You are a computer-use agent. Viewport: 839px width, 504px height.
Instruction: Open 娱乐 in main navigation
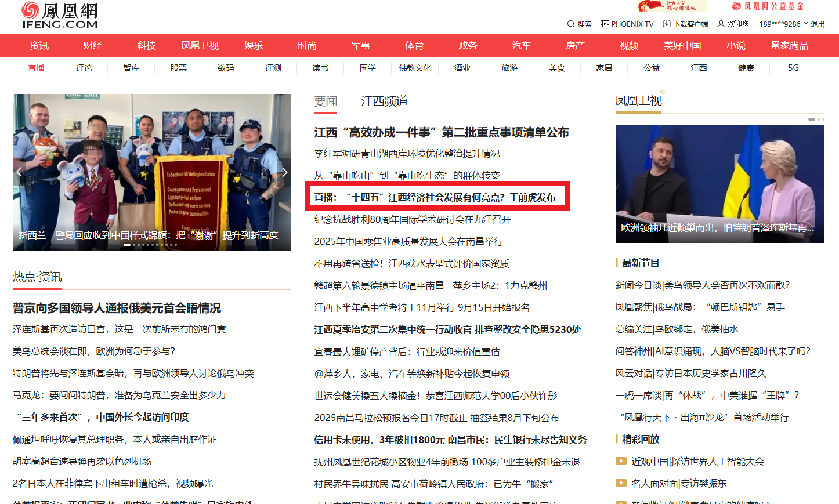pyautogui.click(x=254, y=45)
